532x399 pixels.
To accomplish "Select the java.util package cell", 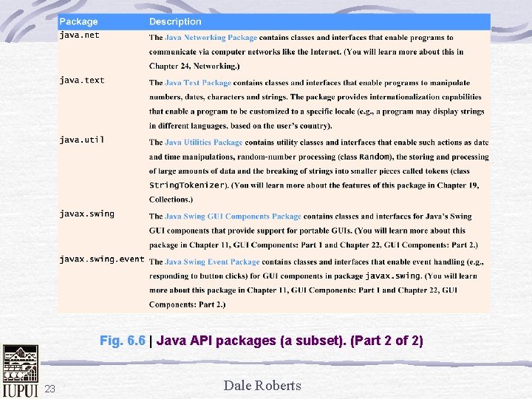I will pos(82,140).
